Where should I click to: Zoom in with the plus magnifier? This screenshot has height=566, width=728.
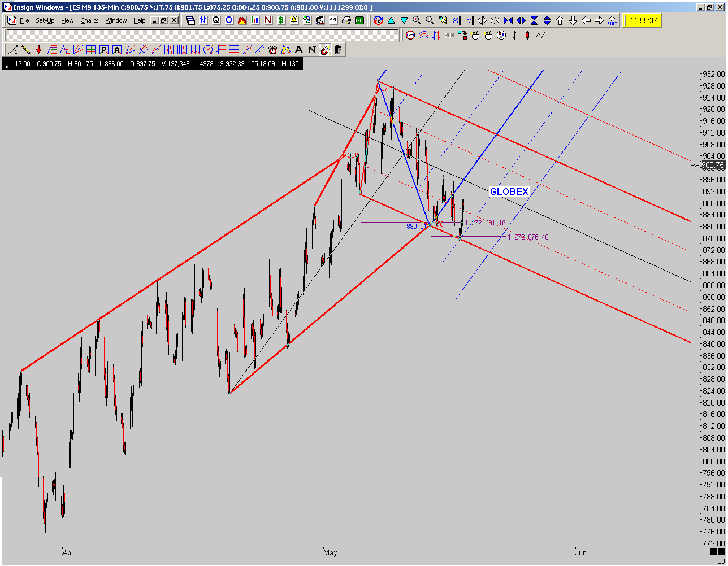click(x=417, y=20)
